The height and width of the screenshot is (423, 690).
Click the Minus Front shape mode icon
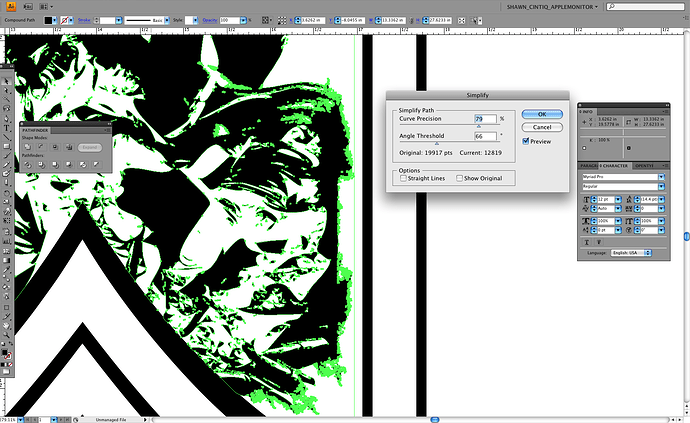pyautogui.click(x=41, y=147)
